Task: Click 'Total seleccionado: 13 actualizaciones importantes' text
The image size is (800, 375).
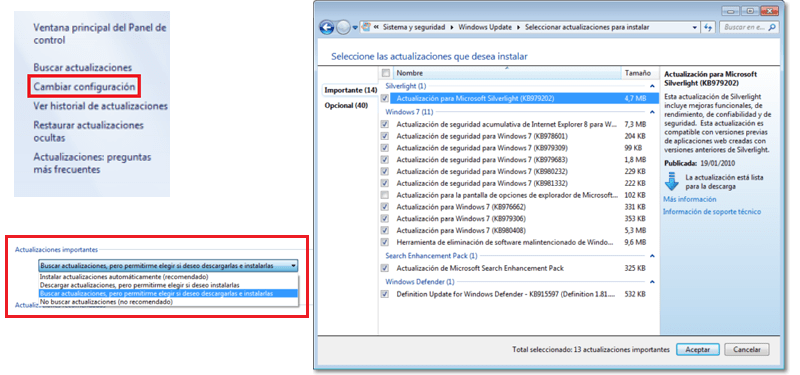Action: tap(591, 350)
